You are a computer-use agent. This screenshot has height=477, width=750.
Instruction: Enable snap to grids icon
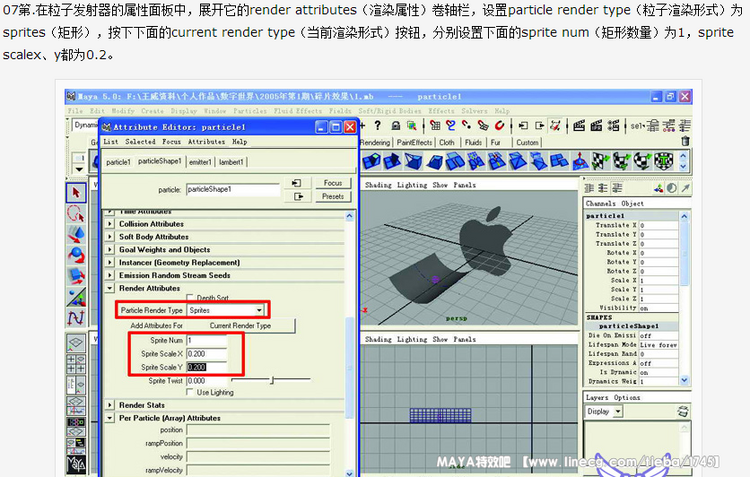coord(435,126)
